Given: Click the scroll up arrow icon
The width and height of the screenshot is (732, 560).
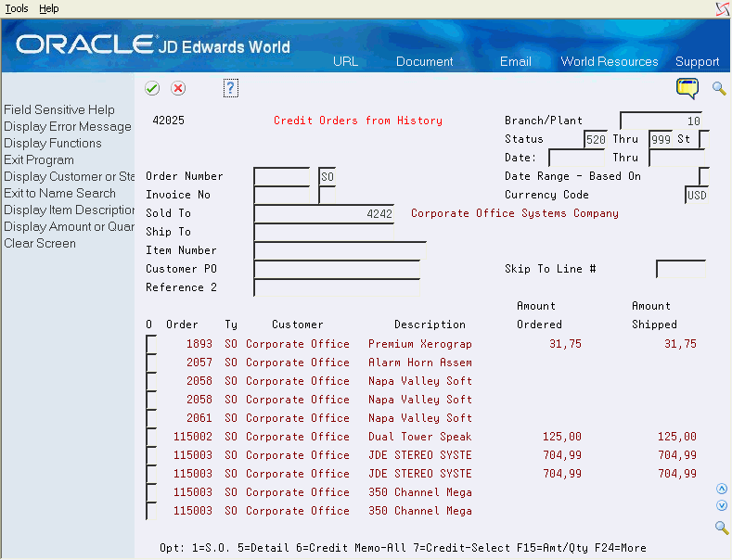Looking at the screenshot, I should (x=722, y=489).
